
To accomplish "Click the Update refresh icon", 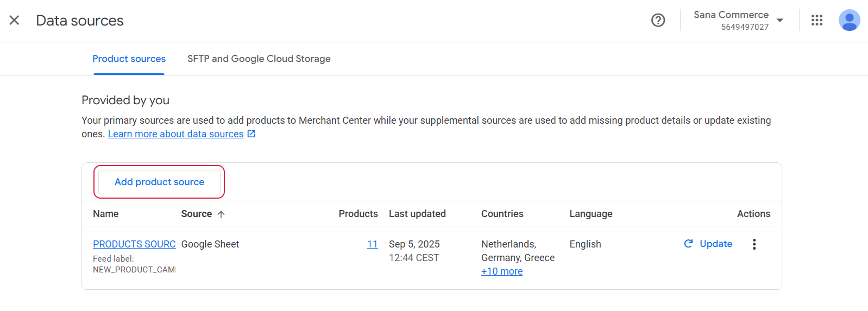I will point(688,244).
